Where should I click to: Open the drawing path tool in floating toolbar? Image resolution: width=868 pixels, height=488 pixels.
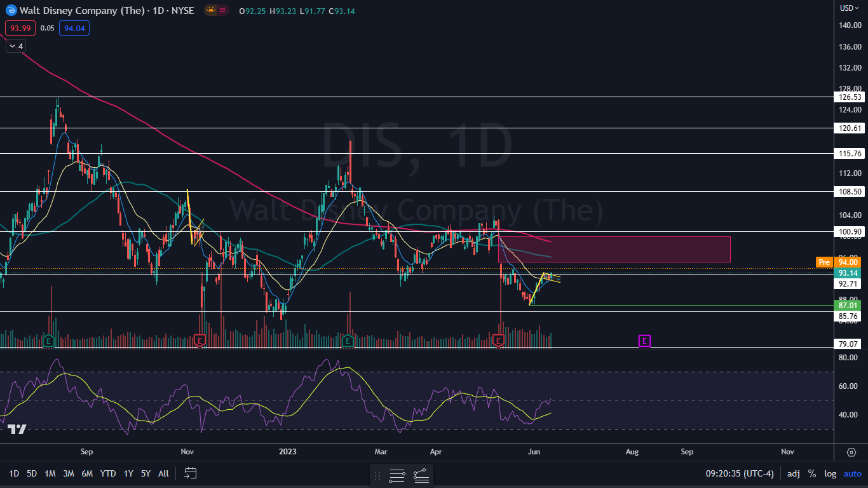(x=421, y=475)
